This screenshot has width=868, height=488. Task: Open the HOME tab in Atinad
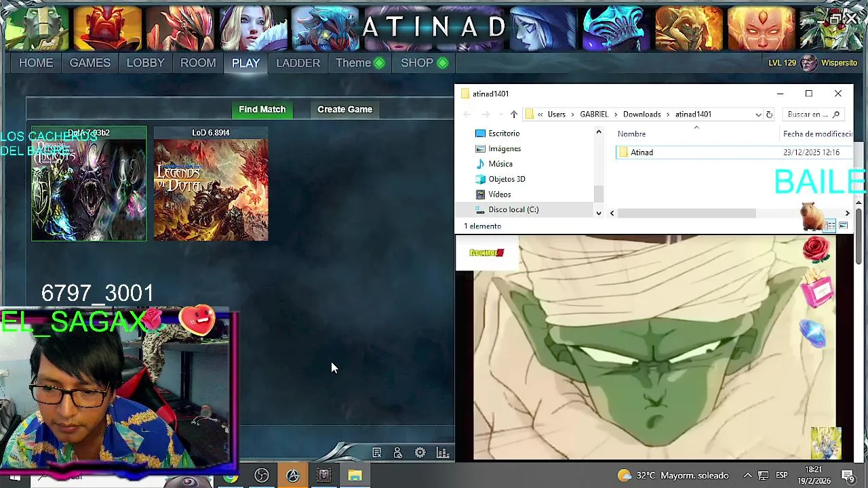[36, 63]
